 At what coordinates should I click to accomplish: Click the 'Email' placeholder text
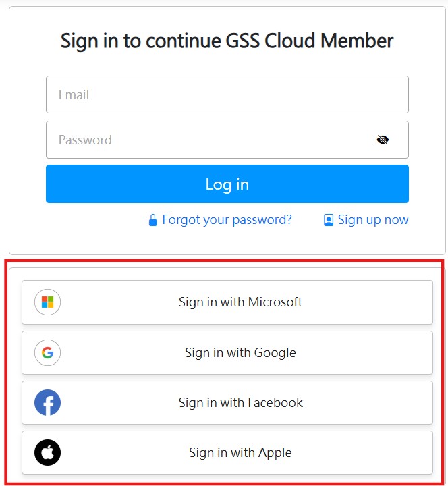74,95
